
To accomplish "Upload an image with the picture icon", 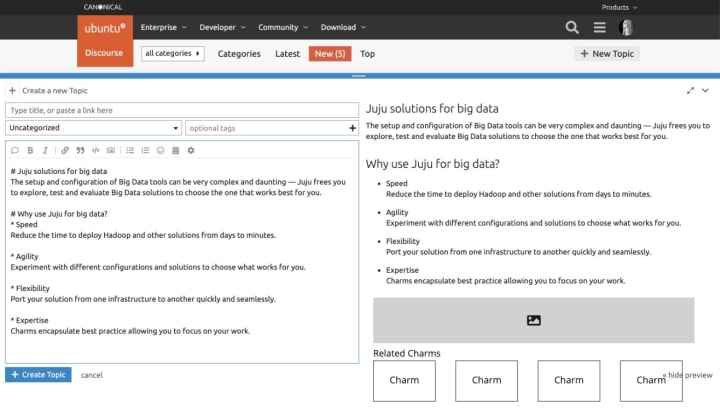I will [x=111, y=151].
